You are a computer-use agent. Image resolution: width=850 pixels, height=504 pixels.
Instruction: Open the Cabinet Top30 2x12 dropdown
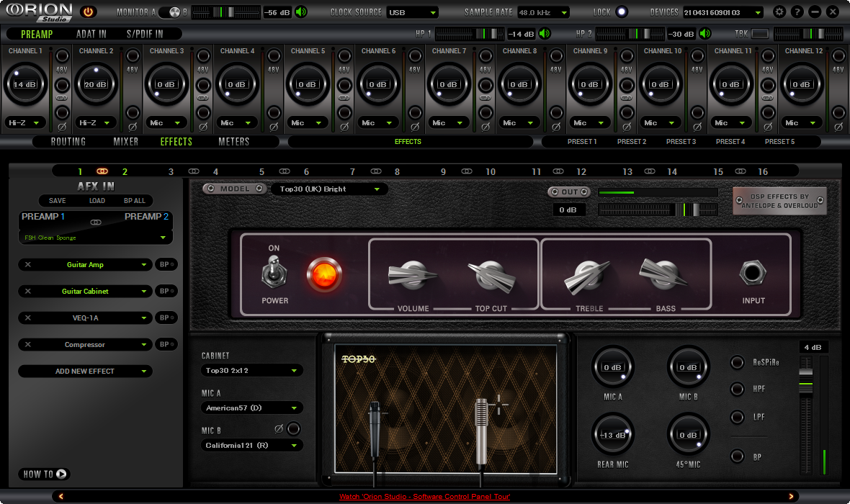[251, 371]
